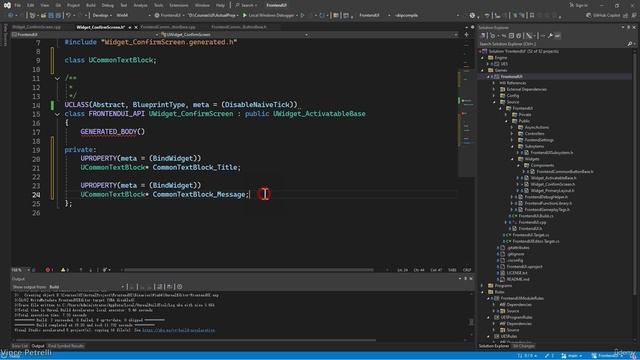Toggle word wrap in Output panel
Screen dimensions: 640x360
(170, 287)
